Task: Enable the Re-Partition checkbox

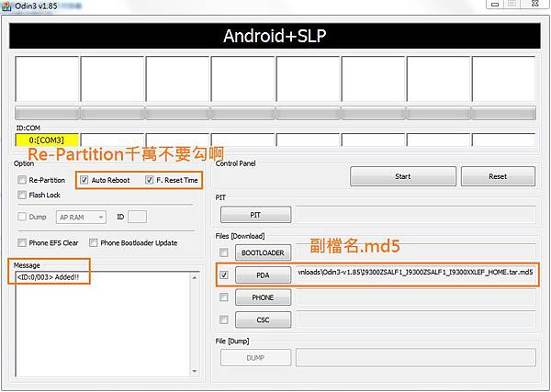Action: point(22,180)
